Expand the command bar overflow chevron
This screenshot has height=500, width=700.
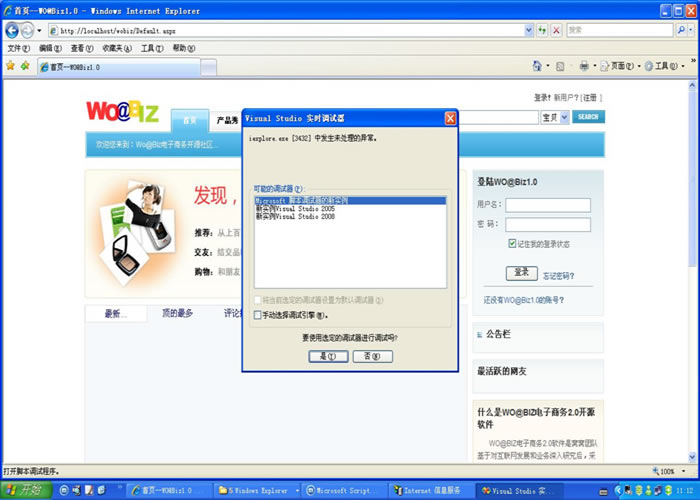coord(693,60)
